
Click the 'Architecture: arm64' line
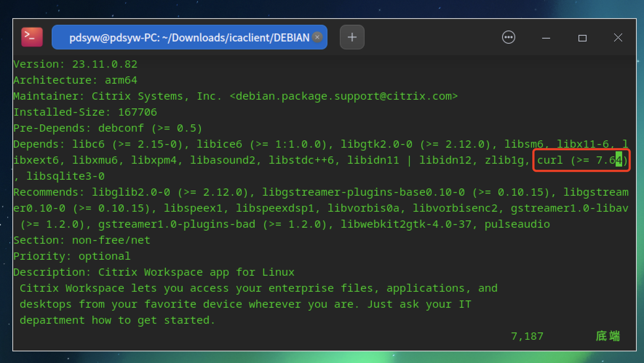tap(75, 80)
